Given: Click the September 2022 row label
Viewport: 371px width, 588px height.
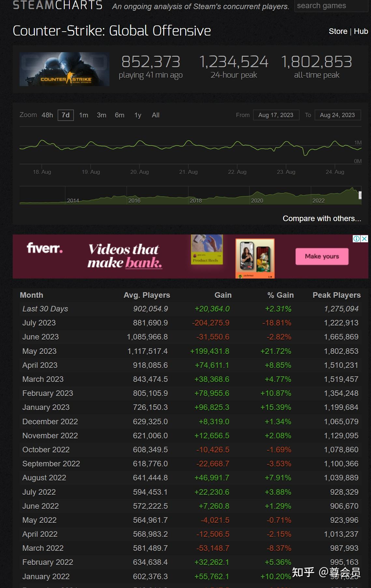Looking at the screenshot, I should [x=51, y=464].
